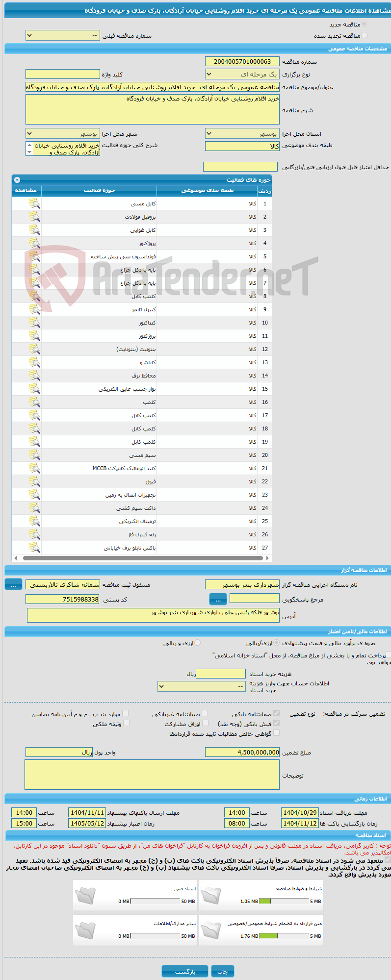Viewport: 391px width, 980px height.
Task: Toggle the اوراق مشارکت checkbox
Action: click(206, 723)
